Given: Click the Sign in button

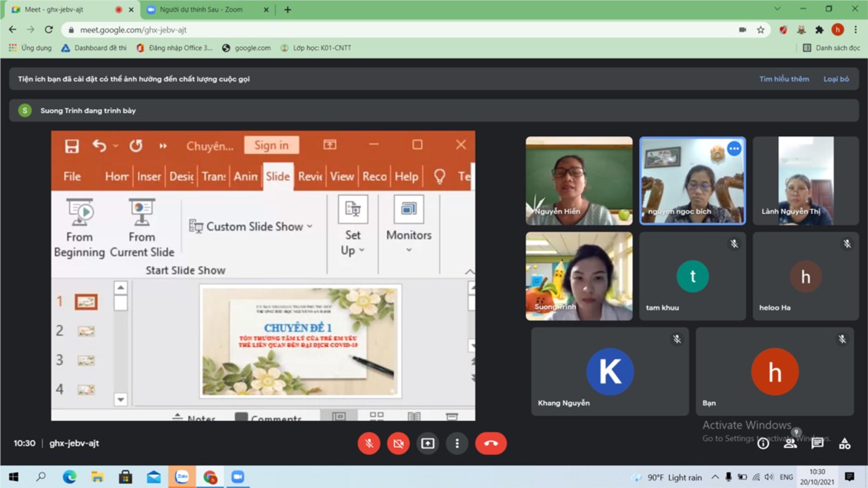Looking at the screenshot, I should [271, 145].
